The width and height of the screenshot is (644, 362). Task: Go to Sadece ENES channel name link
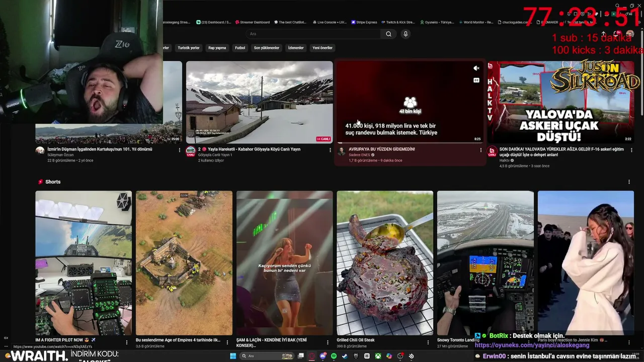[359, 155]
